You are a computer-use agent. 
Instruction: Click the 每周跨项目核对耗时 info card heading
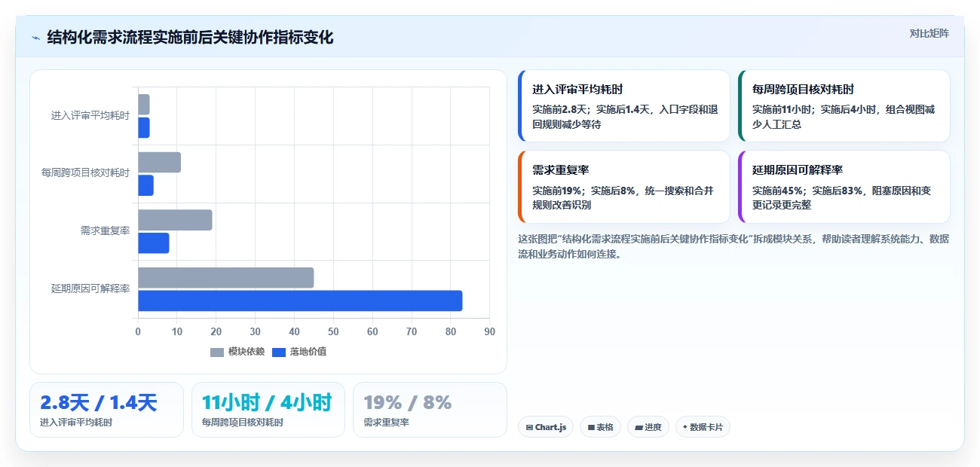click(x=803, y=89)
